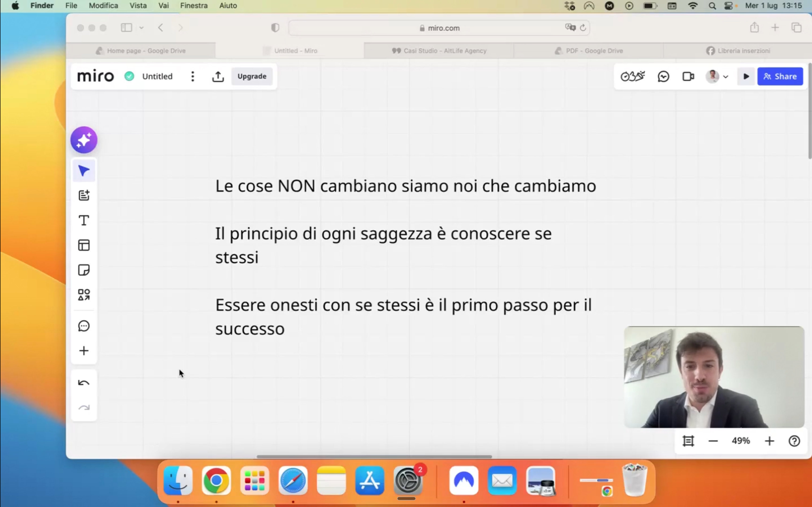Open the File menu
This screenshot has height=507, width=812.
(x=71, y=6)
